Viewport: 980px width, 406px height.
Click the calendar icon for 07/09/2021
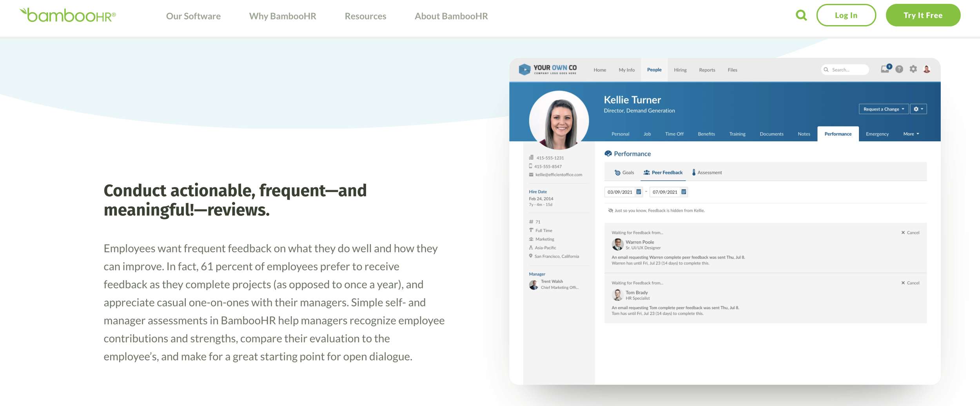(684, 192)
